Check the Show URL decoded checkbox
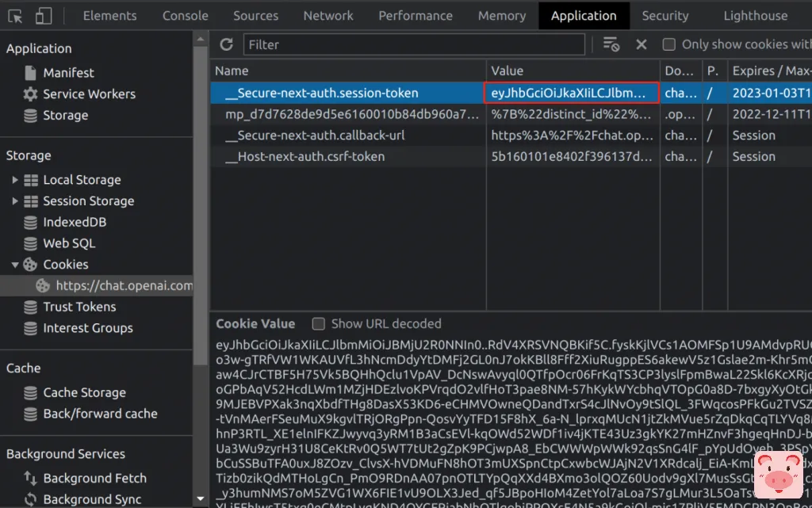This screenshot has width=812, height=508. [x=319, y=324]
